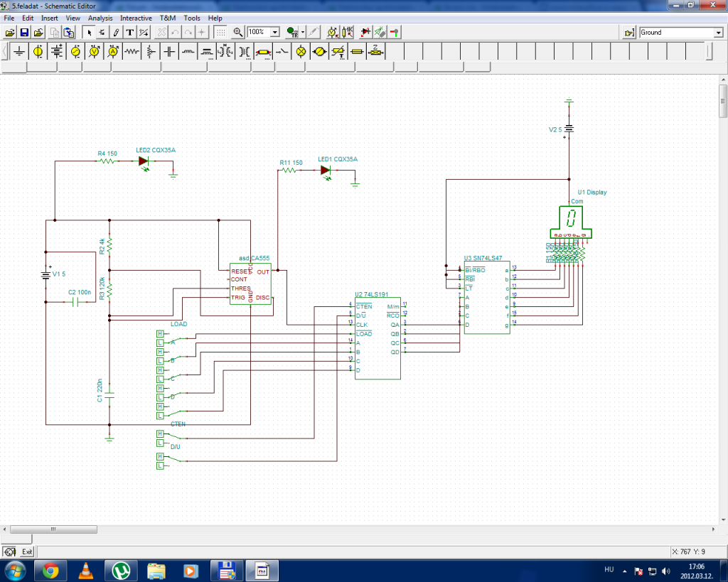Select the Potentiometer component icon
Screen dimensions: 728x582
[151, 51]
